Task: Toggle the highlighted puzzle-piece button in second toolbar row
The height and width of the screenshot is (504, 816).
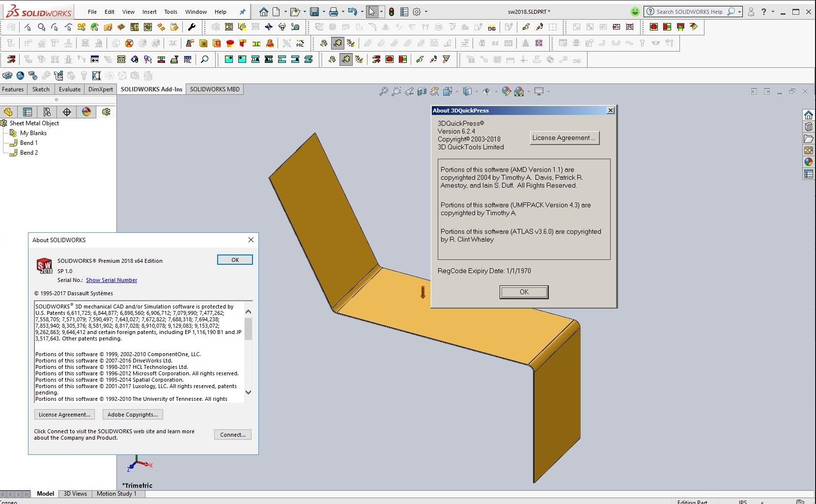Action: (338, 43)
